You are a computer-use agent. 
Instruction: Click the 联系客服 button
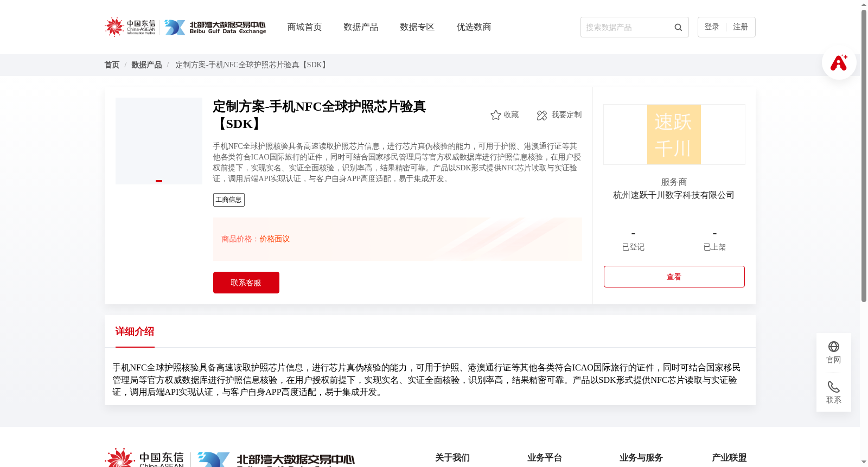[246, 283]
